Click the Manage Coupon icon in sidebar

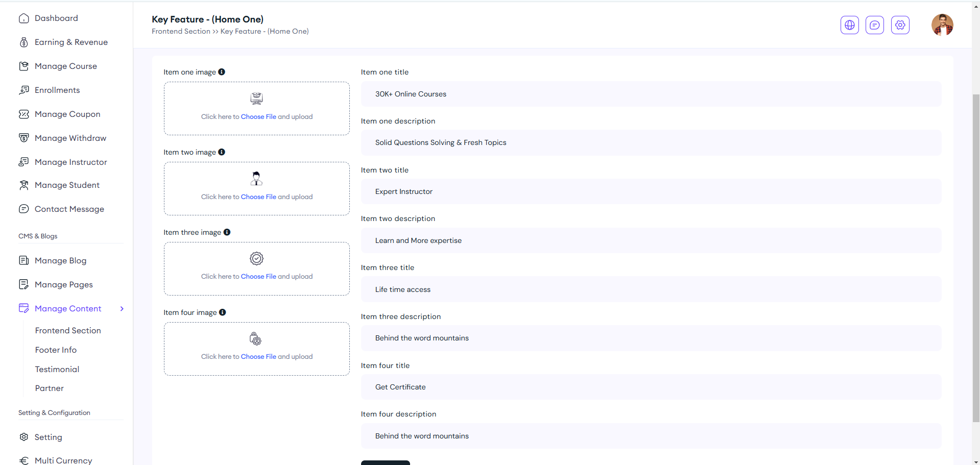24,114
